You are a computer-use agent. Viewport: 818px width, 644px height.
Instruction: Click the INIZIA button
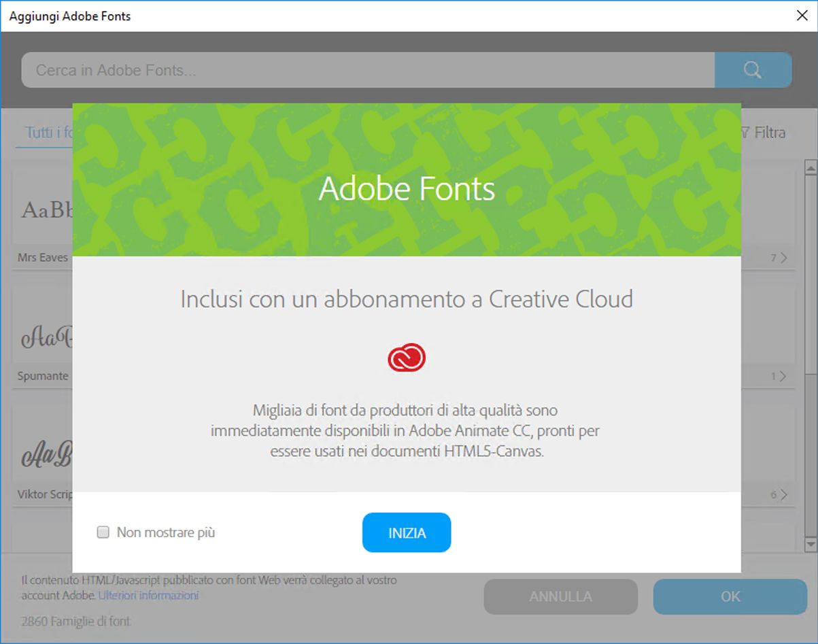click(406, 532)
